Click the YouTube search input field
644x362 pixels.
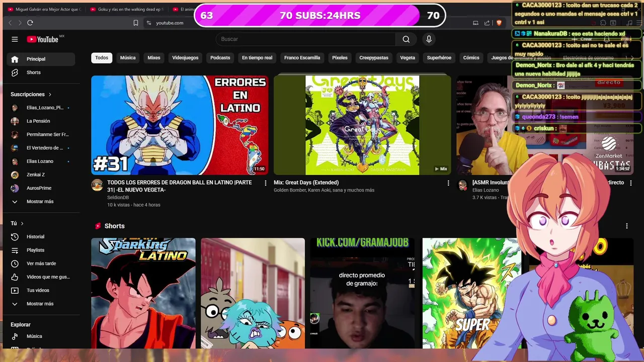coord(306,39)
